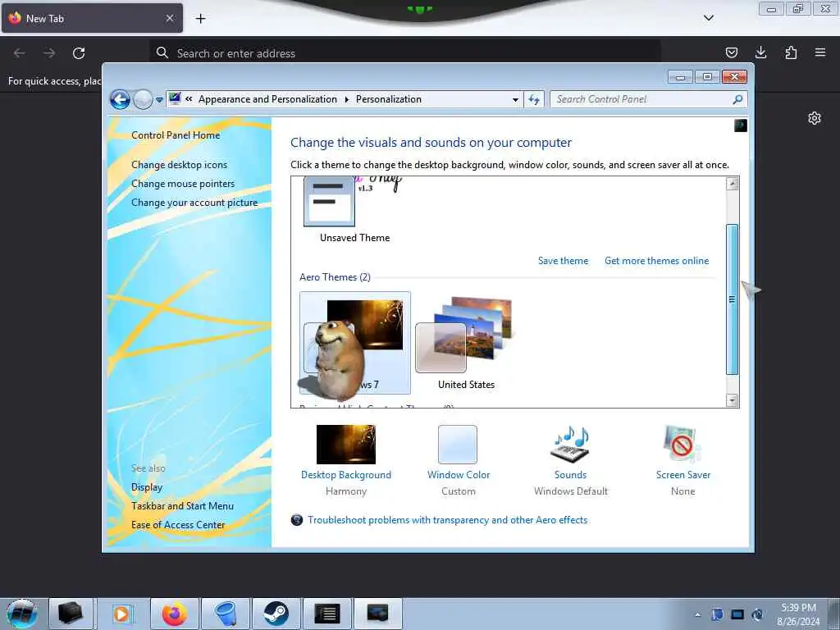This screenshot has width=840, height=630.
Task: Click the Personalization breadcrumb
Action: [388, 99]
